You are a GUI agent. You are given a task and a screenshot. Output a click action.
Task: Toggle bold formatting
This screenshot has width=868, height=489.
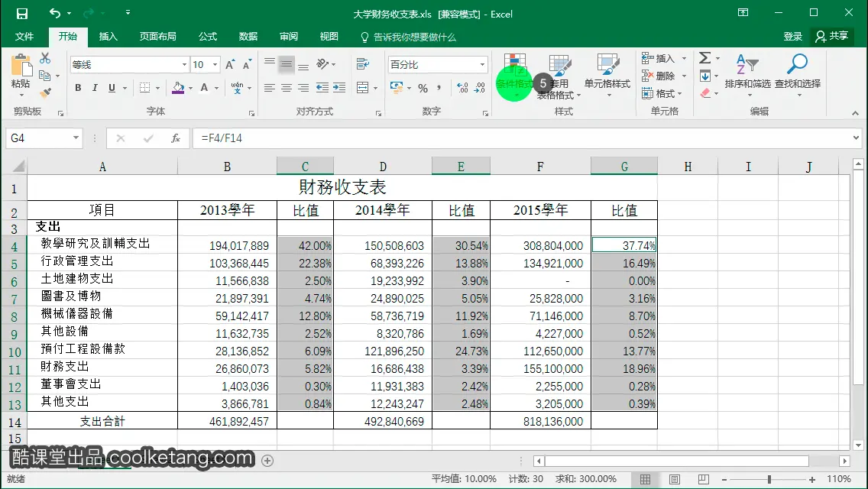78,88
